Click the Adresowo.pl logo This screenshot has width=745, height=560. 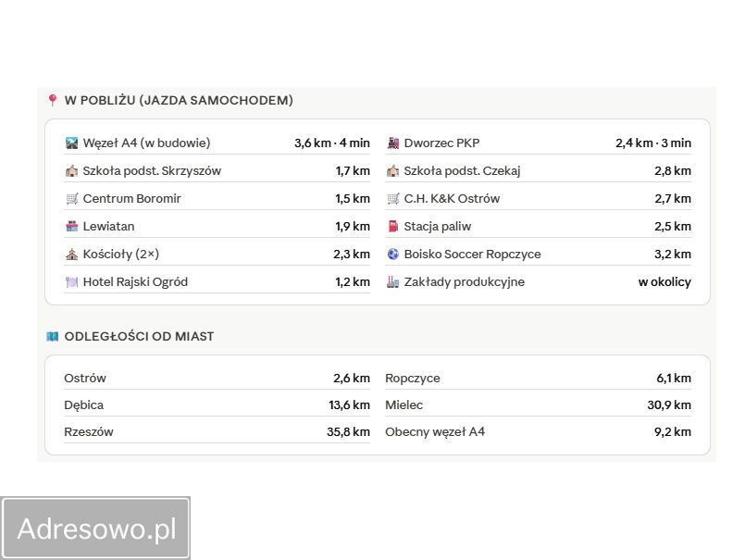(95, 528)
